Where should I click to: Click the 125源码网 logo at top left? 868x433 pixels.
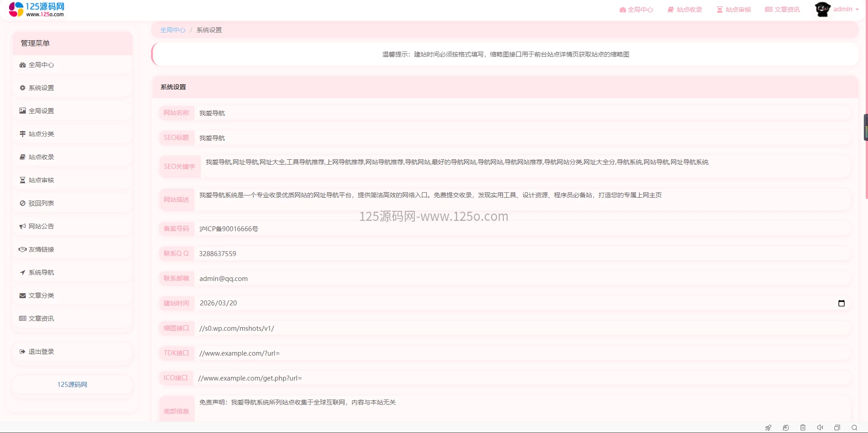pos(36,9)
